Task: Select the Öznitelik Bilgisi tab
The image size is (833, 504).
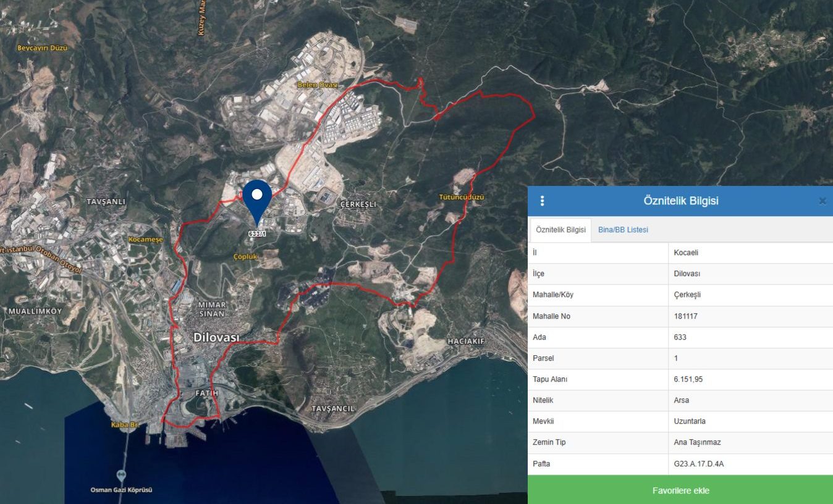Action: point(560,230)
